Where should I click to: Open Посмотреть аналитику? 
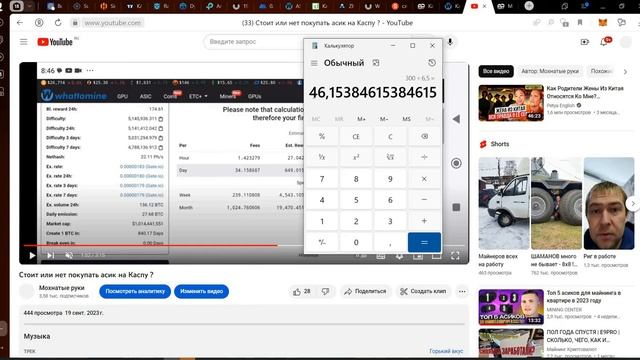(x=135, y=291)
